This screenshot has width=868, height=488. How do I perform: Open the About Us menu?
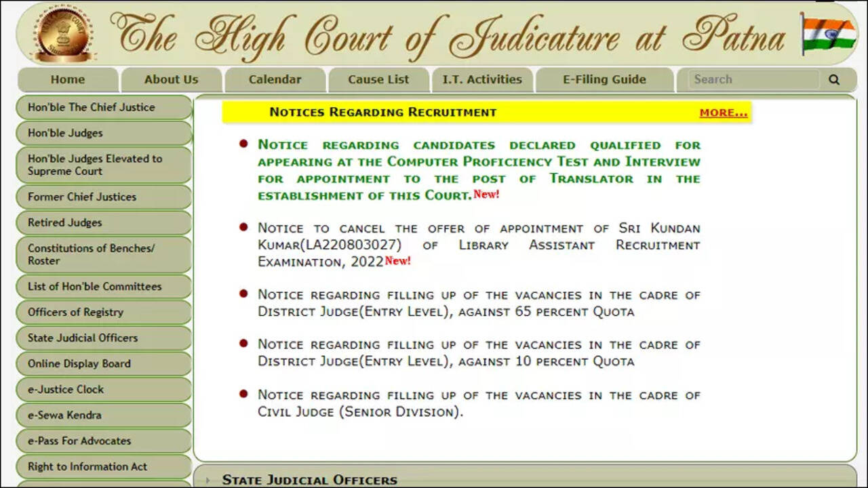[171, 80]
